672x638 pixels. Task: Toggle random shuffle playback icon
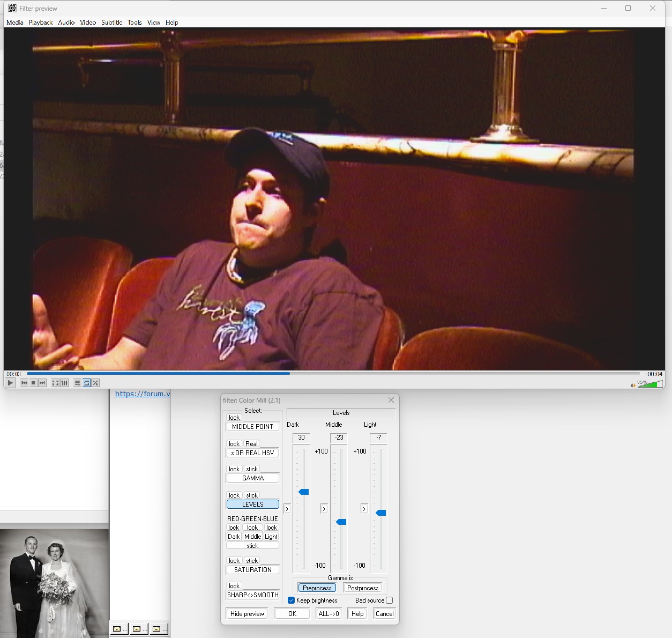(x=95, y=383)
